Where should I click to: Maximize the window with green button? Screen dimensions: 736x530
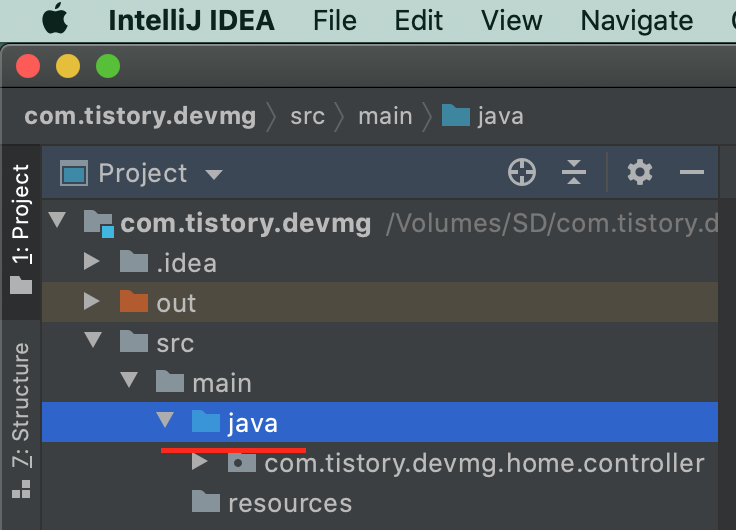108,66
